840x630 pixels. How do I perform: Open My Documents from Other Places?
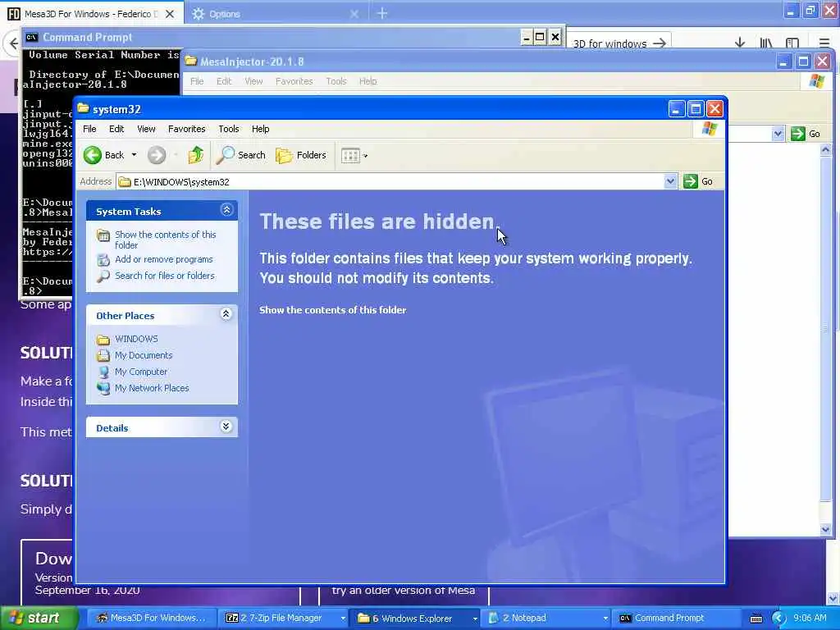[x=144, y=356]
